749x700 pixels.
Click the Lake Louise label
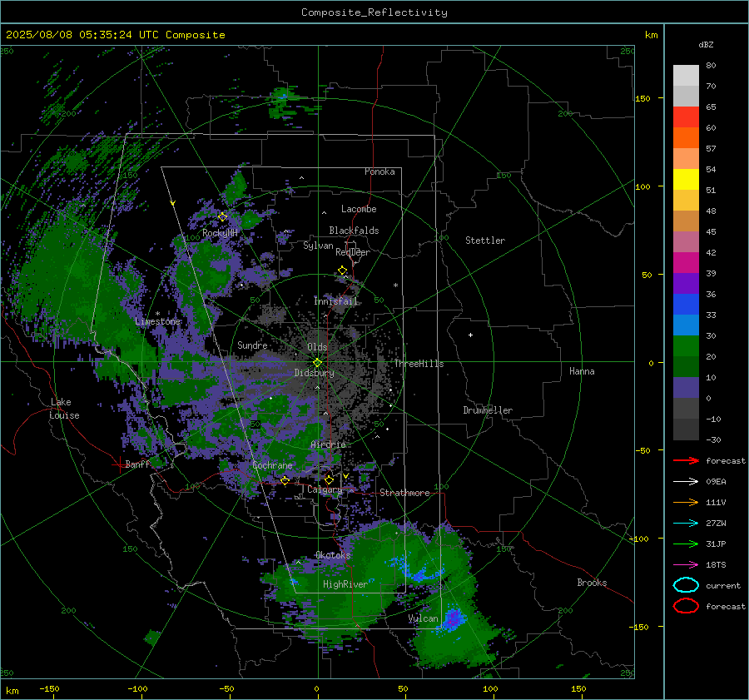[x=64, y=409]
